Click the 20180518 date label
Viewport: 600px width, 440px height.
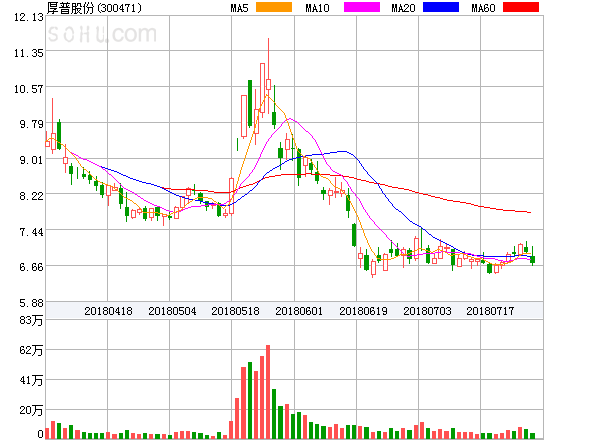(x=235, y=311)
